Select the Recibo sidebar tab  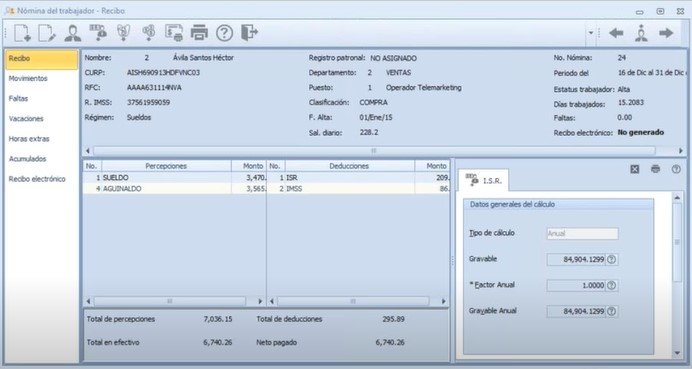point(42,59)
